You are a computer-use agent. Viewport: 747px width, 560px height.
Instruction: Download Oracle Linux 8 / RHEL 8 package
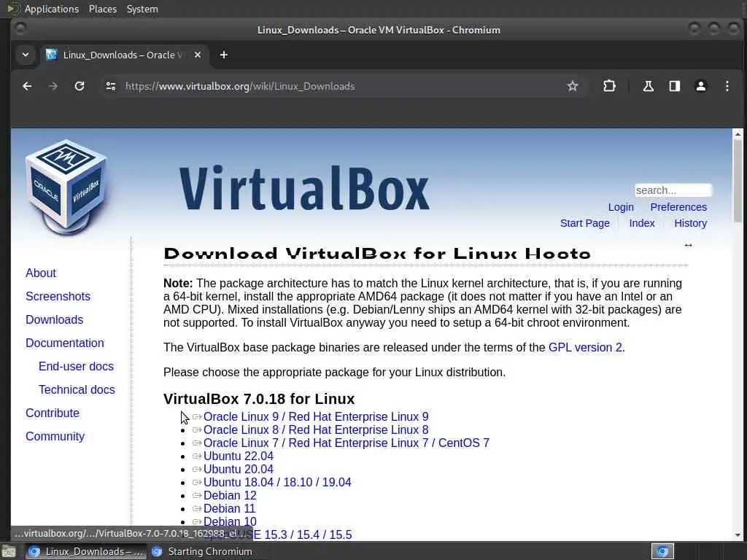tap(316, 430)
